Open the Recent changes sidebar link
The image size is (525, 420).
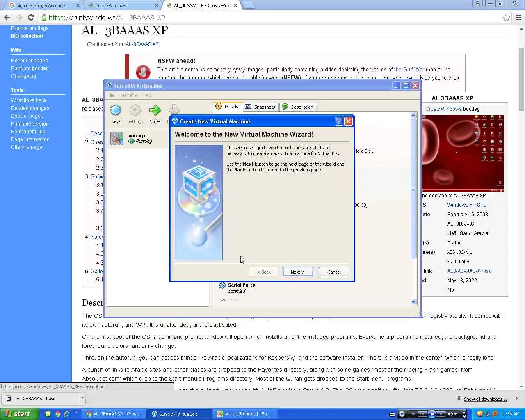pyautogui.click(x=30, y=61)
